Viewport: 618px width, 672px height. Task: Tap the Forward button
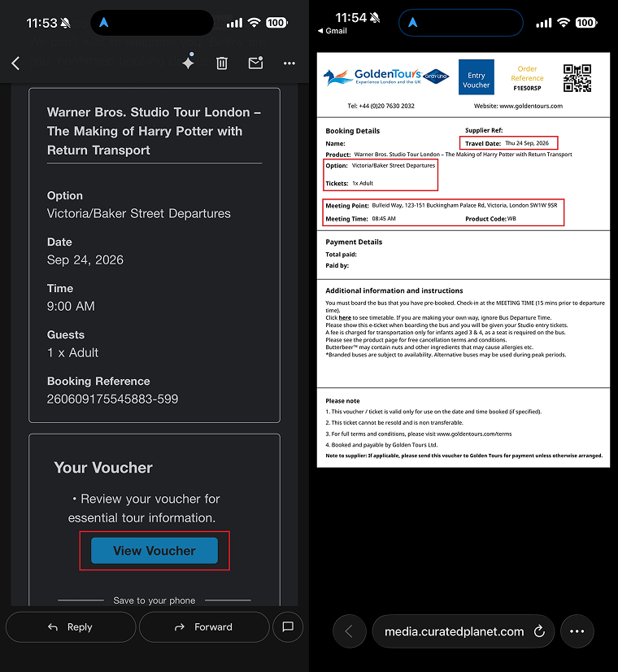coord(204,627)
